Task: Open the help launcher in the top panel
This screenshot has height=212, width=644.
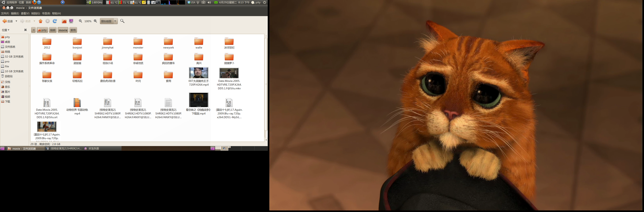Action: coord(39,2)
